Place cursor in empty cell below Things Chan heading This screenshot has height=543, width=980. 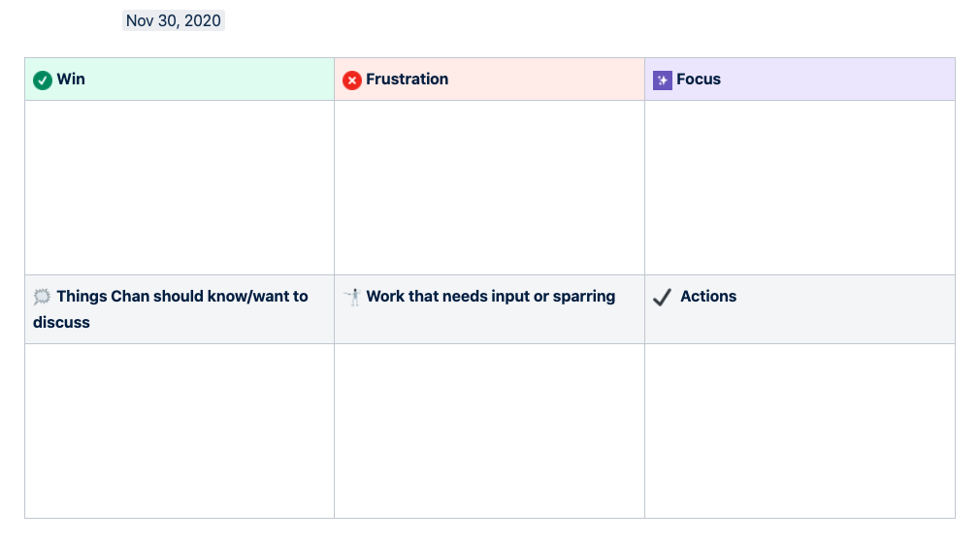(180, 431)
